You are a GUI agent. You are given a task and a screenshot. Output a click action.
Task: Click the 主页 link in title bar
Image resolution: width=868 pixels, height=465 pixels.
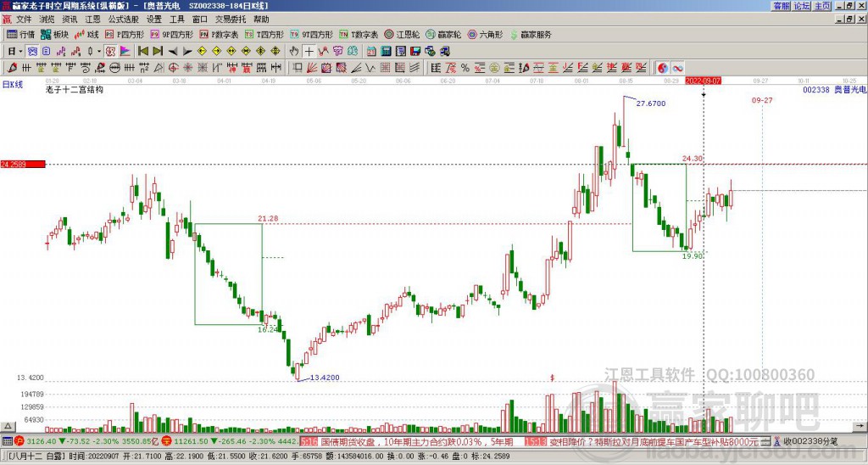822,6
